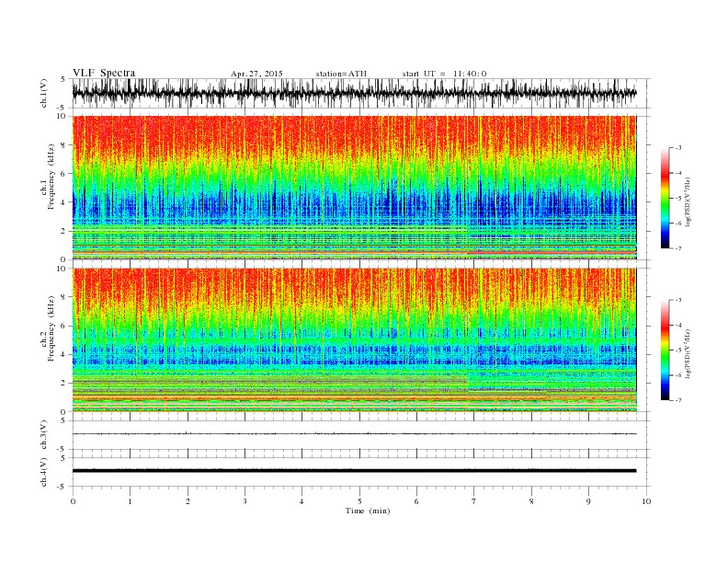Click the ch.4(V) waveform trace
This screenshot has height=563, width=728.
coord(355,471)
